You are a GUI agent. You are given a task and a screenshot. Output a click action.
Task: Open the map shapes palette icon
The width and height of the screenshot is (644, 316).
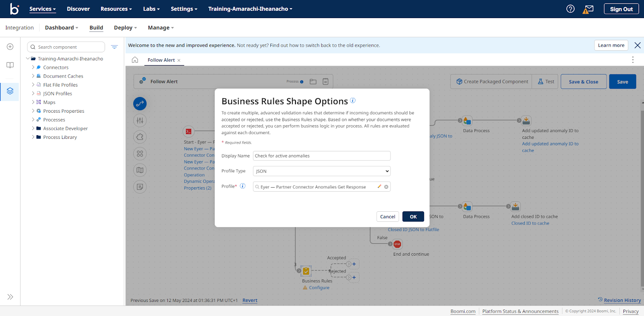[x=140, y=170]
